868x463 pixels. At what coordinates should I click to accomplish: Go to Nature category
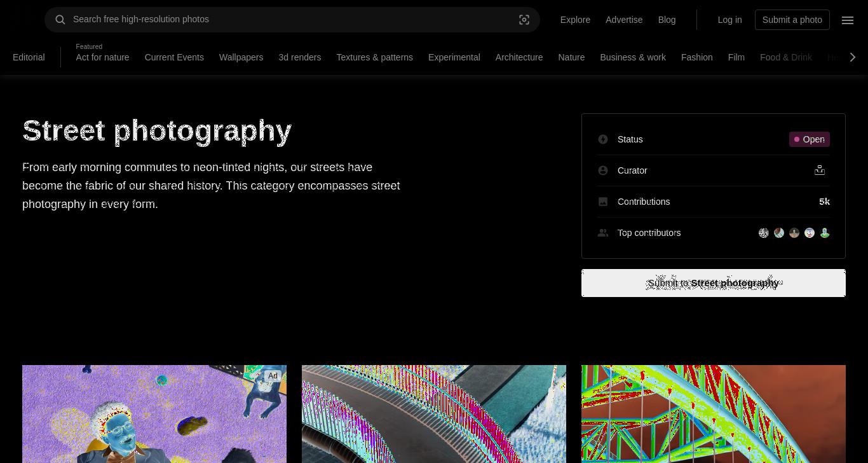coord(571,57)
